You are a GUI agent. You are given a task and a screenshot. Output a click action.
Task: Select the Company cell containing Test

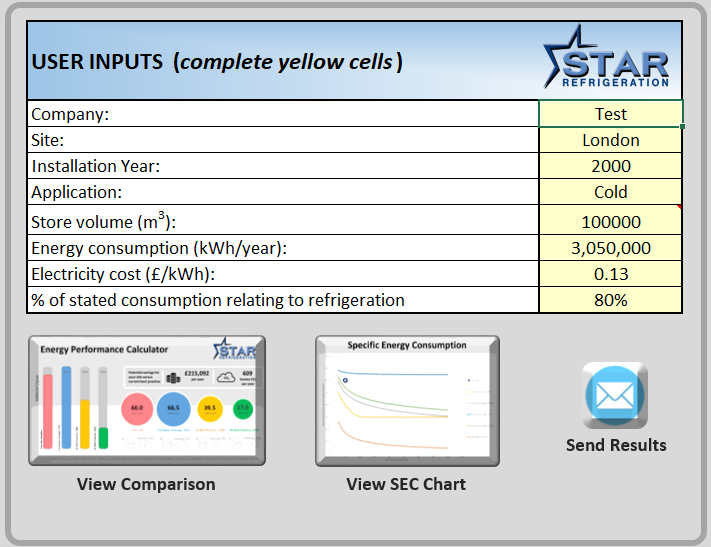[610, 114]
